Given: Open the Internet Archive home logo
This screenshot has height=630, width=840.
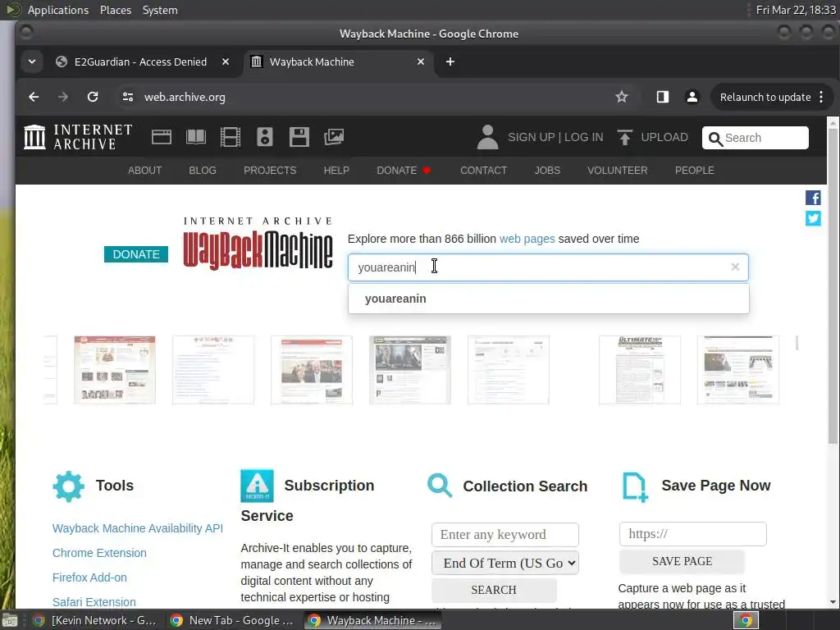Looking at the screenshot, I should 78,137.
